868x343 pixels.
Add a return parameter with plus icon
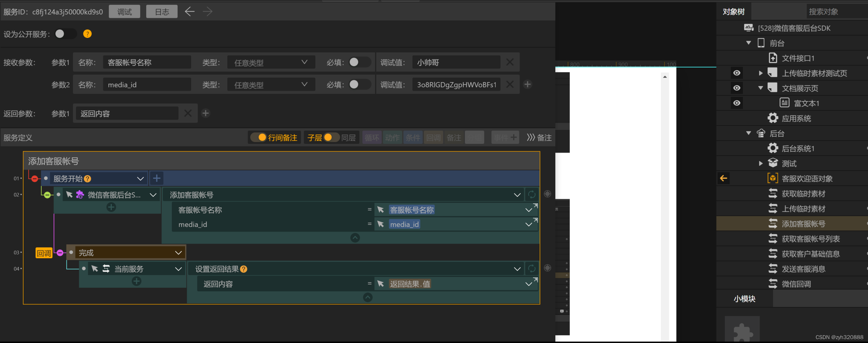[206, 113]
